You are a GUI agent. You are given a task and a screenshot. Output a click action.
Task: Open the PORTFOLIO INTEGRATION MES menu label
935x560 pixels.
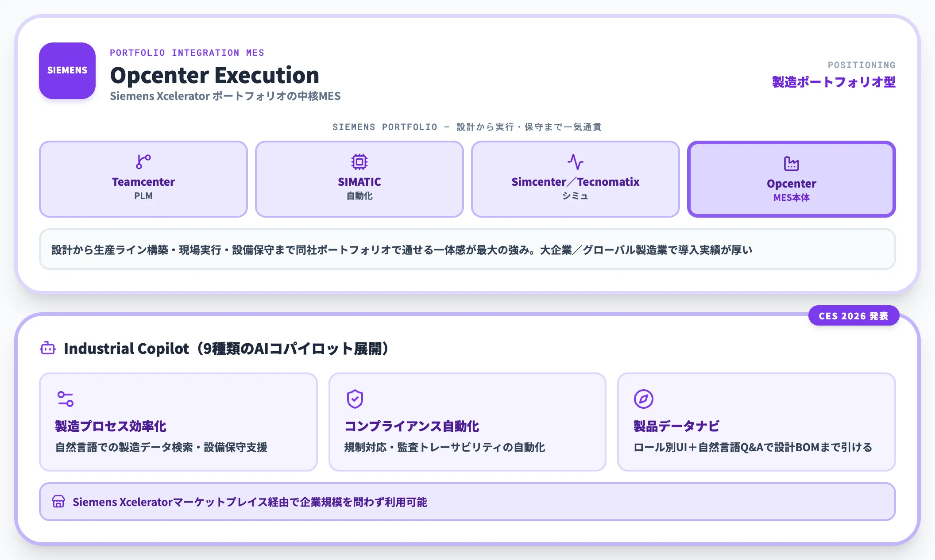(x=186, y=53)
